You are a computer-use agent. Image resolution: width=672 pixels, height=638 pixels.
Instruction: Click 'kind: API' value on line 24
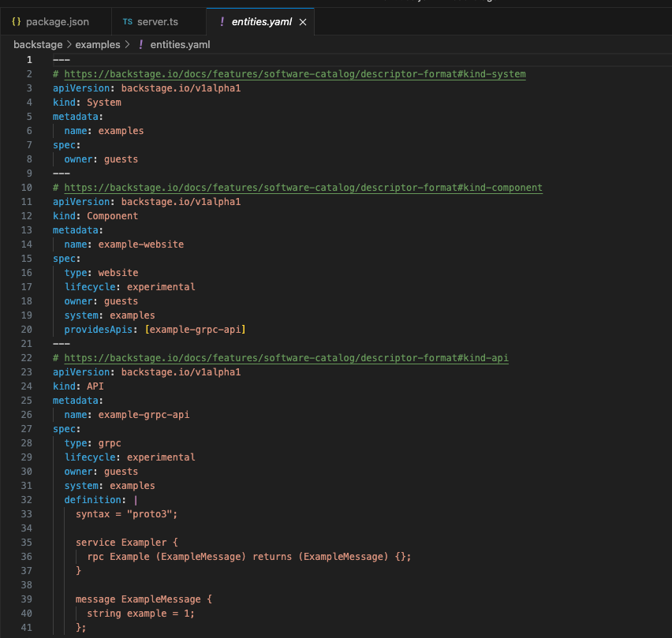click(95, 386)
